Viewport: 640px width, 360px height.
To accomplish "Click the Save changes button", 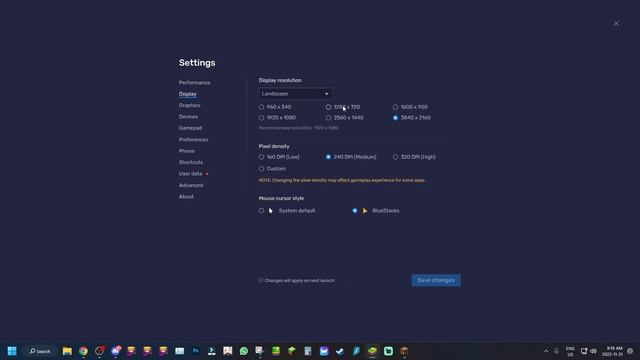I will (436, 280).
